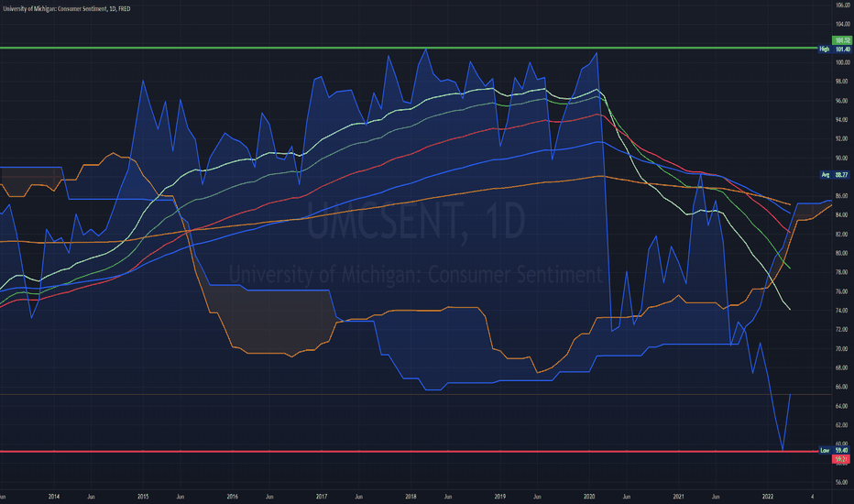Click the 86.00 price axis label

click(843, 195)
